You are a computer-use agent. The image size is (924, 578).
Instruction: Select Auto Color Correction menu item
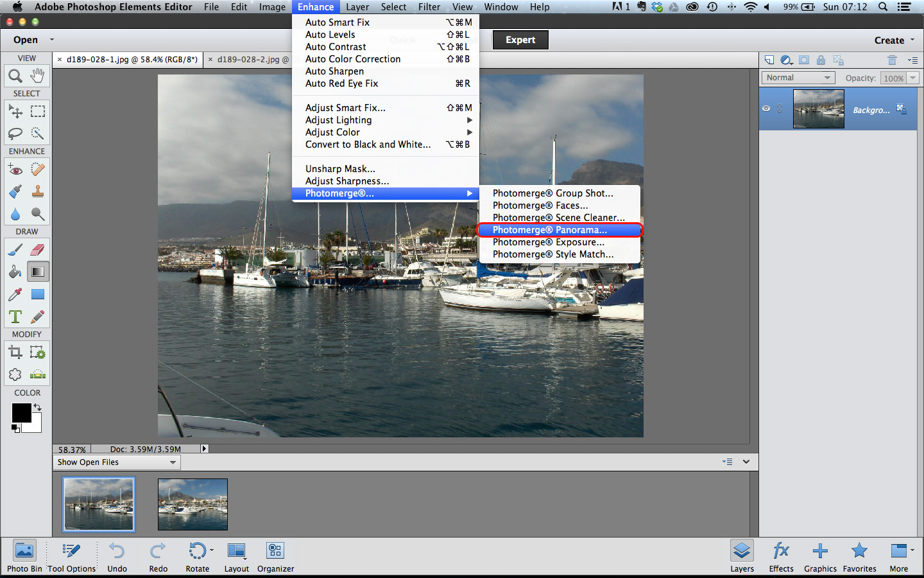coord(386,59)
